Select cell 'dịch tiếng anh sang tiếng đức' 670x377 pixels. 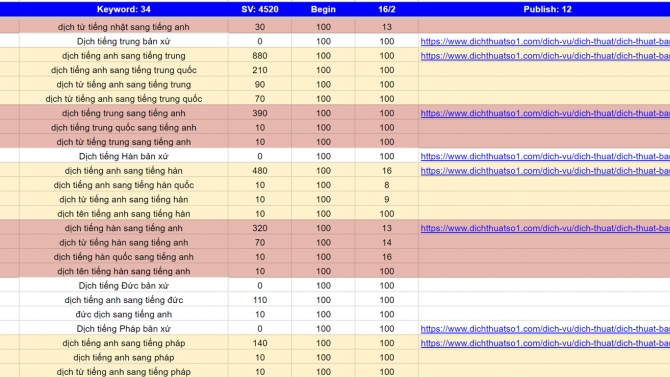123,300
